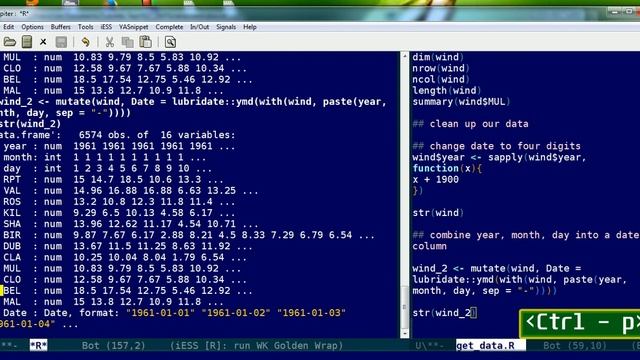Open the iESS menu
Viewport: 640px width, 360px height.
(106, 27)
